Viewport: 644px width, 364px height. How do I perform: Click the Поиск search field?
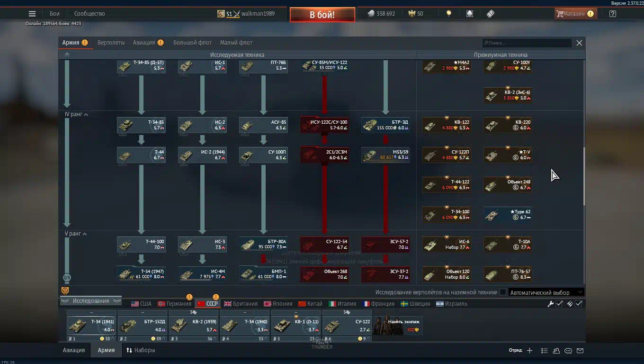point(527,43)
